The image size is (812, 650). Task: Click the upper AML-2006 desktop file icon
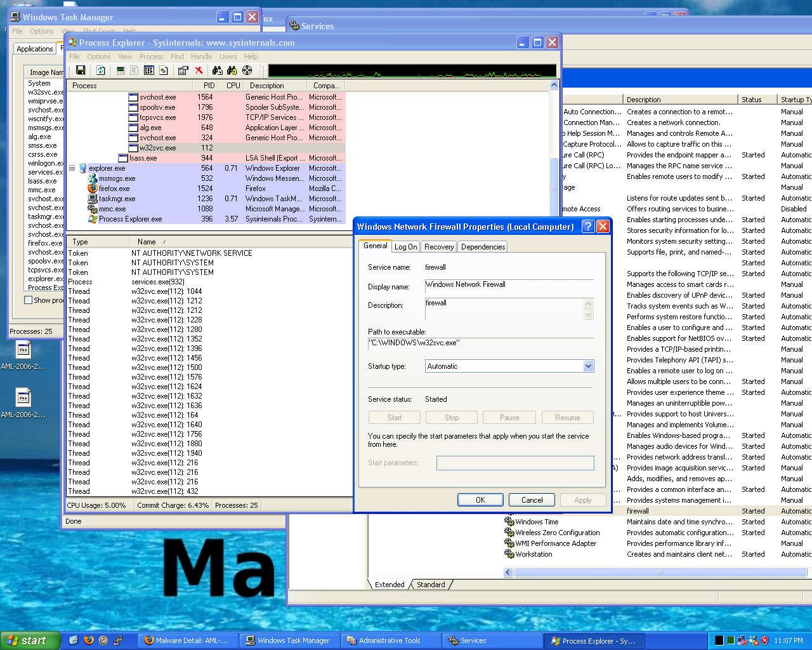pyautogui.click(x=23, y=350)
